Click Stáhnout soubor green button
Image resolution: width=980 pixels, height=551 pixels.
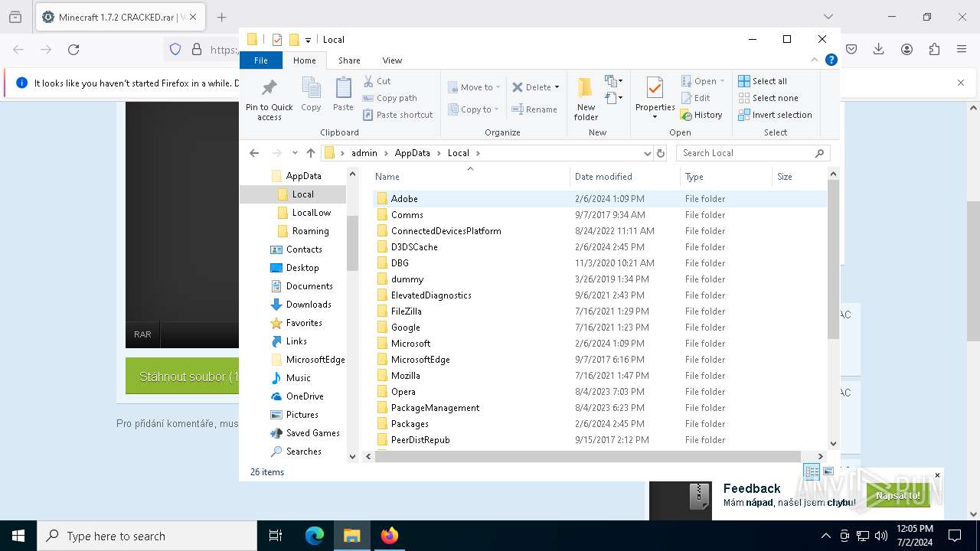click(182, 377)
